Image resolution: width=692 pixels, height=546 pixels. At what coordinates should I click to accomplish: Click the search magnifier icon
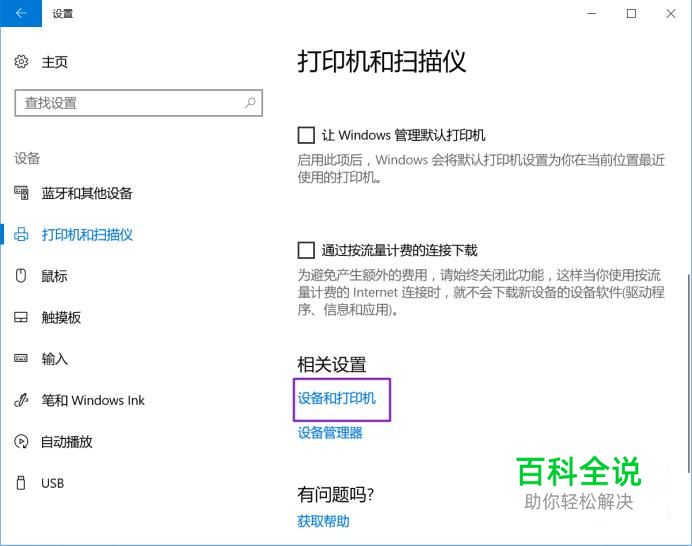coord(250,103)
